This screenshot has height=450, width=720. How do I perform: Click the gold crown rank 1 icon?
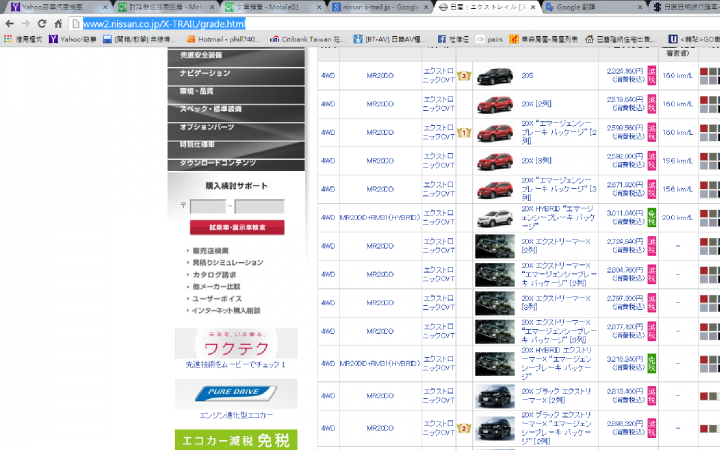tap(464, 133)
